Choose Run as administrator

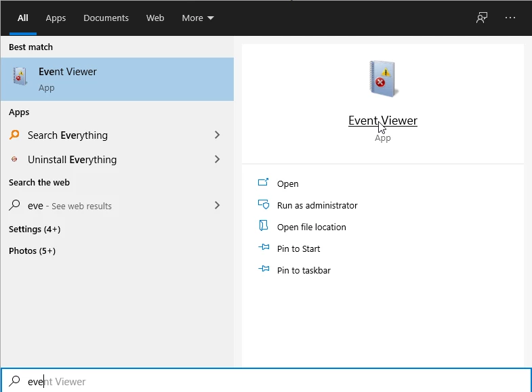coord(317,206)
